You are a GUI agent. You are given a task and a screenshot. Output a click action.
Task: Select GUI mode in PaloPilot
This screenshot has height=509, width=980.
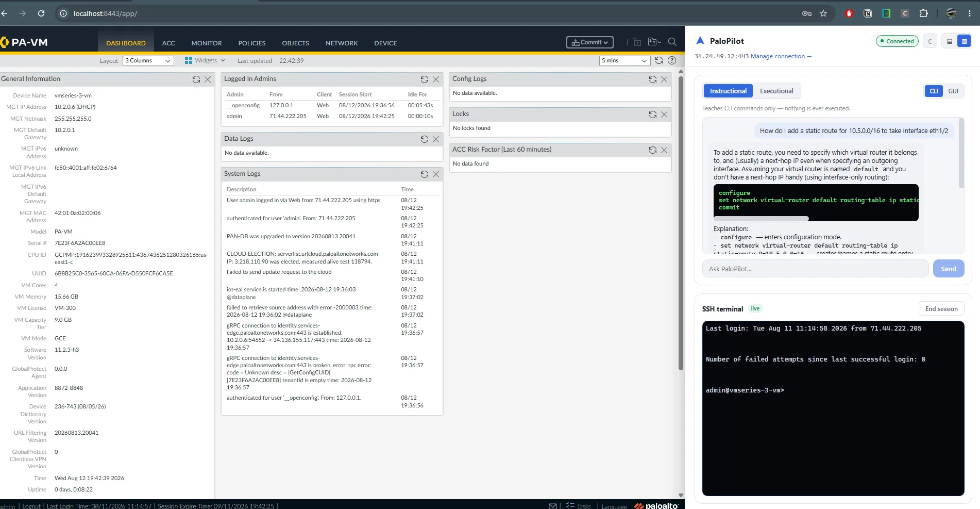point(953,91)
